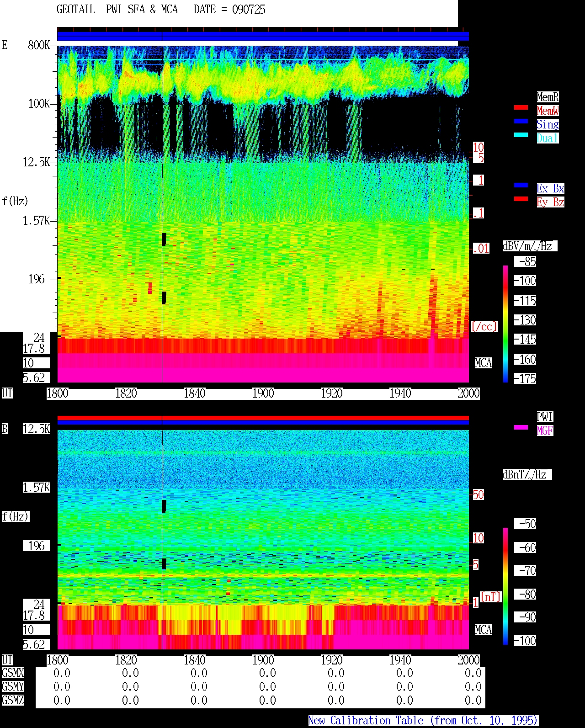Click the GSMX row label
The height and width of the screenshot is (728, 585).
[13, 673]
